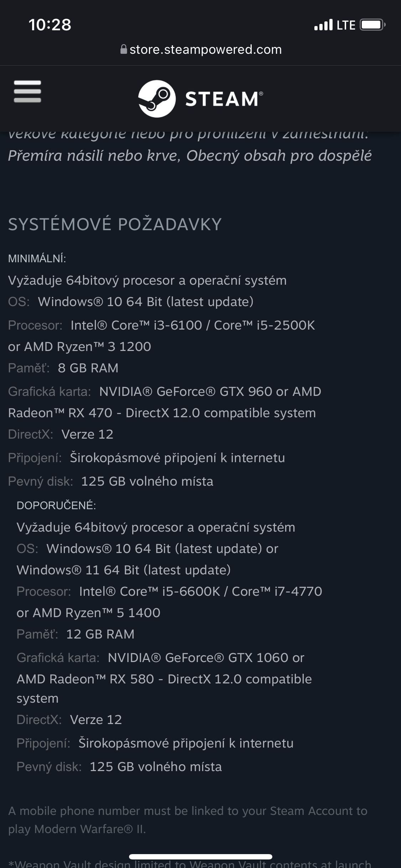The image size is (401, 868).
Task: Tap the battery status icon
Action: 372,25
